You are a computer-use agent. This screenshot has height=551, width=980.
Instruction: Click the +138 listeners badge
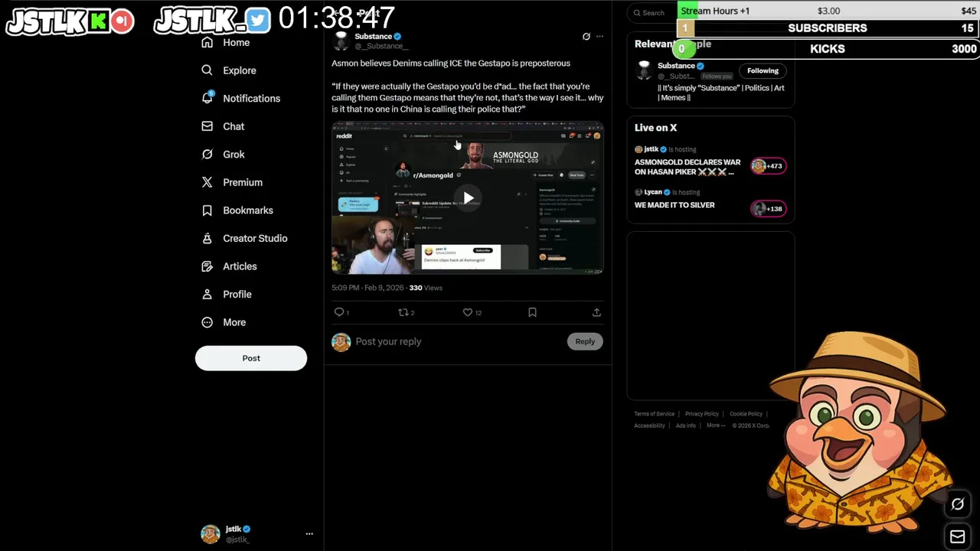point(768,209)
